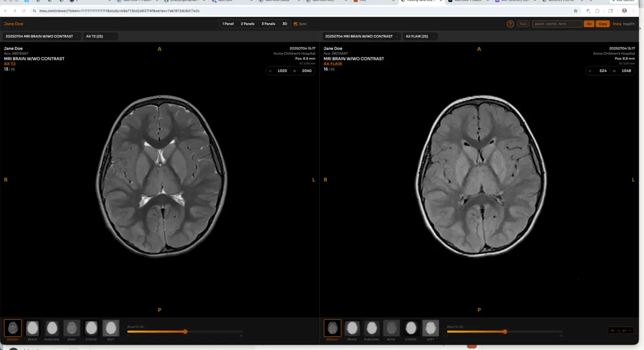Viewport: 644px width, 350px height.
Task: Reload the page with the browser refresh icon
Action: click(24, 11)
